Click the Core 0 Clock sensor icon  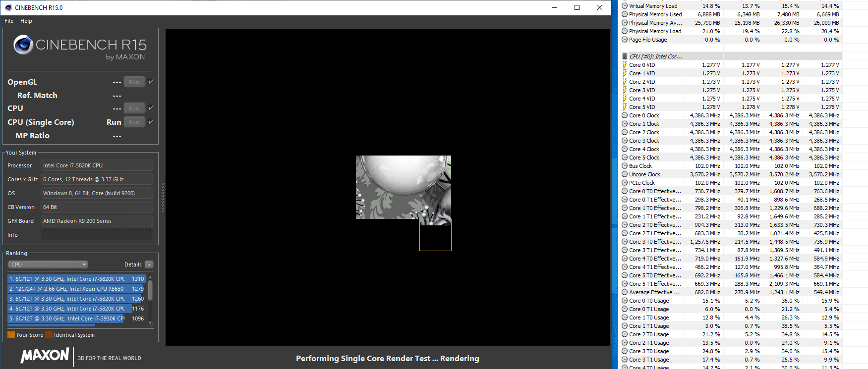click(x=625, y=115)
